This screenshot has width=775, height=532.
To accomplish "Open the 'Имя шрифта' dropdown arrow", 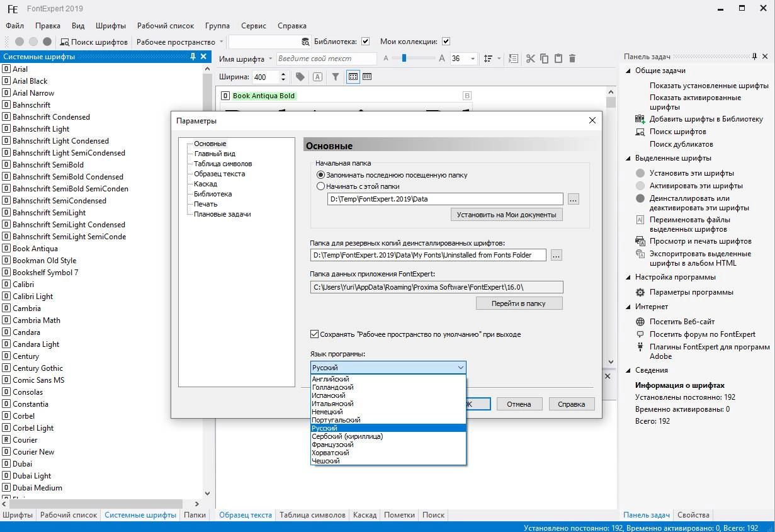I will [x=271, y=59].
